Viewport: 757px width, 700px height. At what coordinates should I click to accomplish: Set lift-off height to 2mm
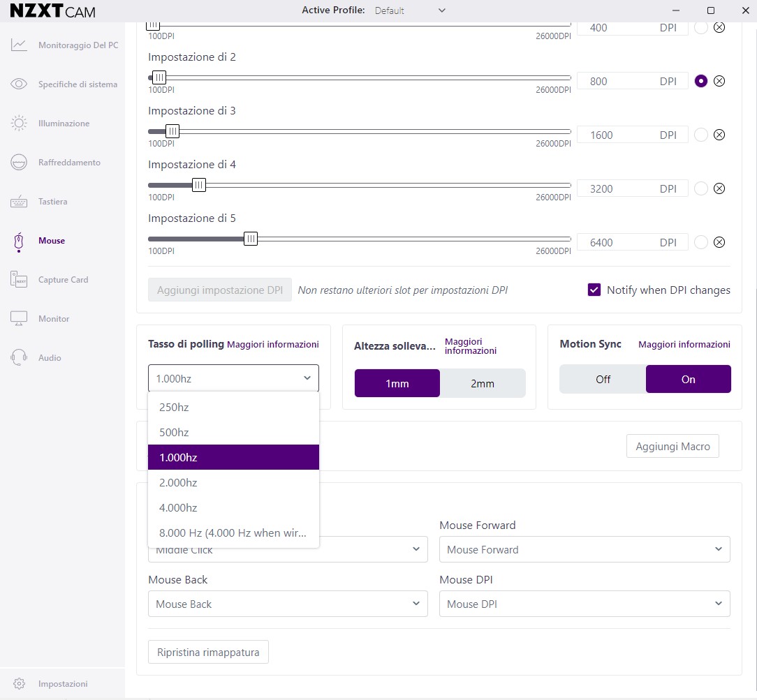tap(483, 383)
